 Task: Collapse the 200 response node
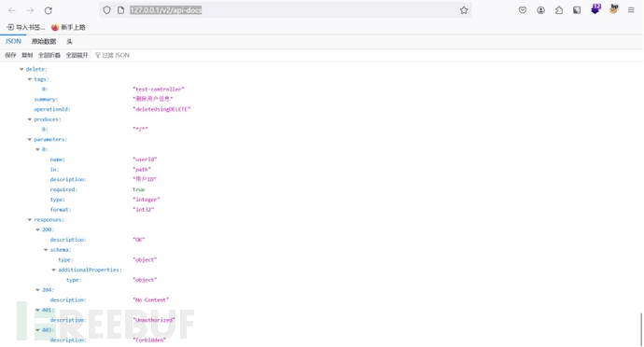pos(37,230)
